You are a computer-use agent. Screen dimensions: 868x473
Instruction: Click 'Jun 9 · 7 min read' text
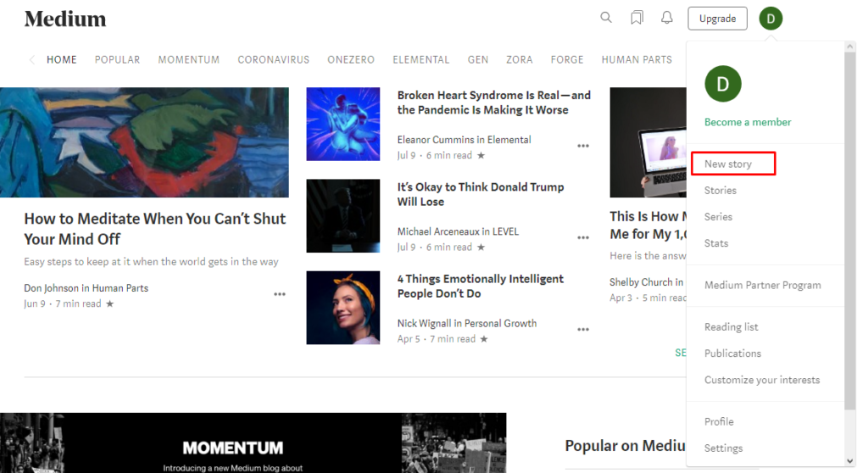tap(63, 303)
